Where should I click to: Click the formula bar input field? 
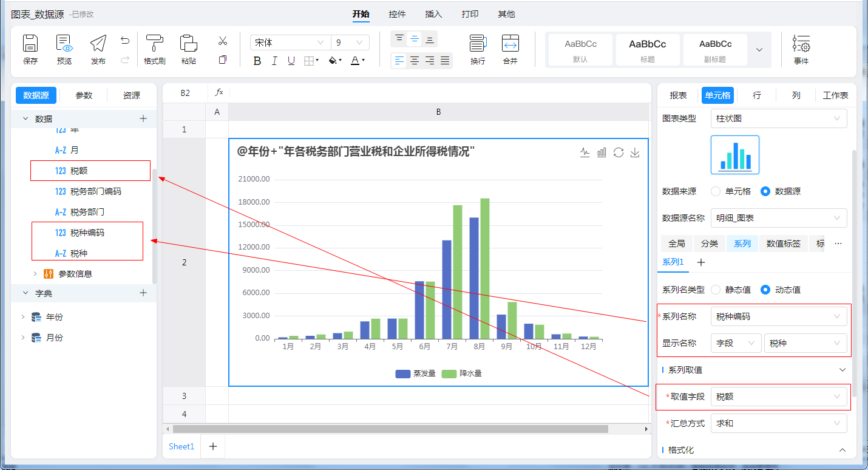[437, 93]
